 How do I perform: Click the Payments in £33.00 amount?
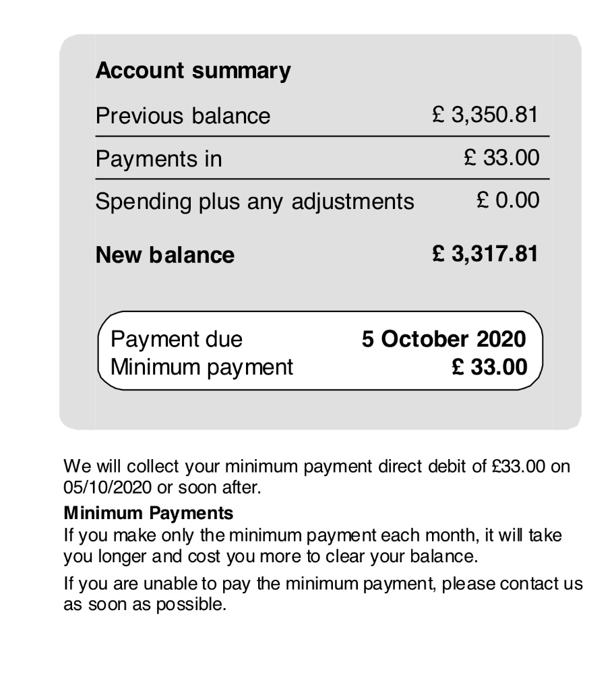coord(502,158)
